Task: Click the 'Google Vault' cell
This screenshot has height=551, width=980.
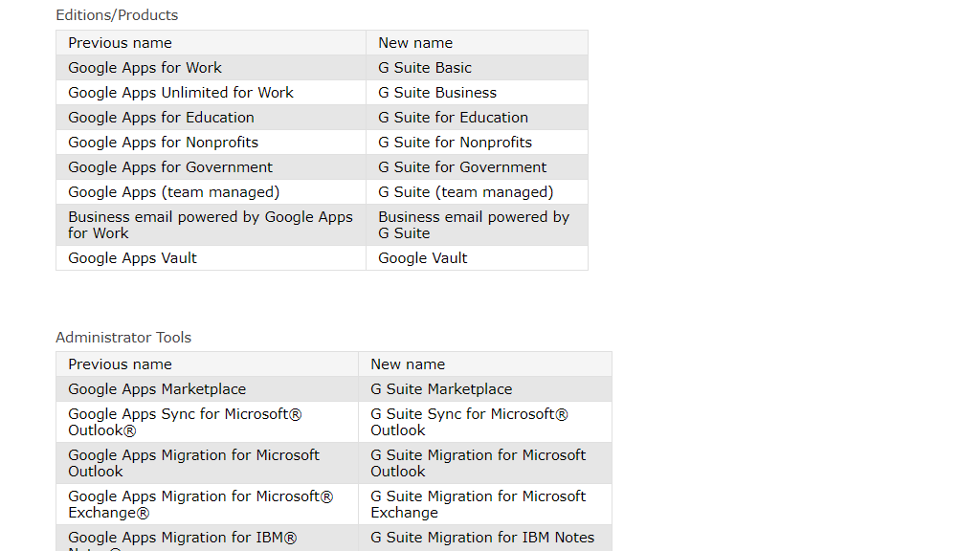Action: (x=477, y=258)
